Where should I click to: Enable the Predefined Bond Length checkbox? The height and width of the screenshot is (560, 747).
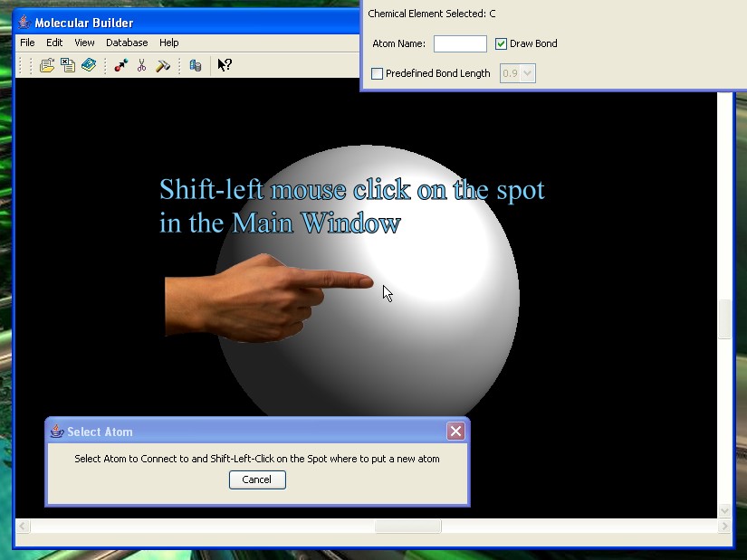point(377,73)
